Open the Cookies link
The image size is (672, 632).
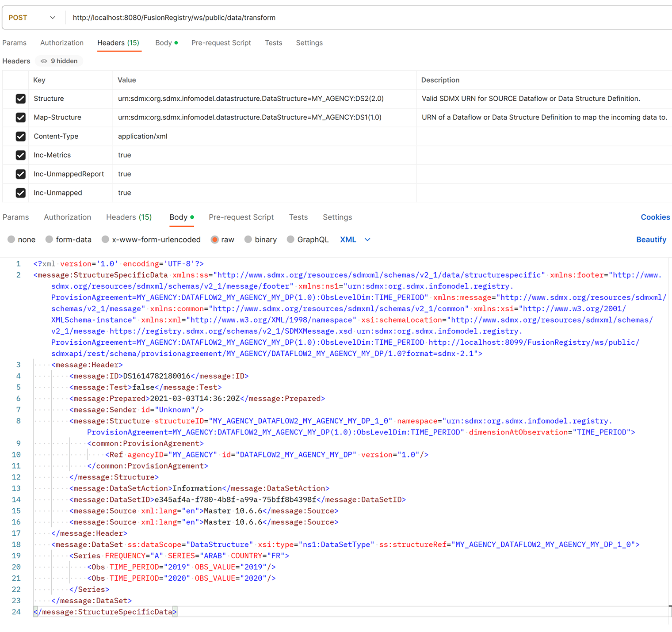point(655,217)
